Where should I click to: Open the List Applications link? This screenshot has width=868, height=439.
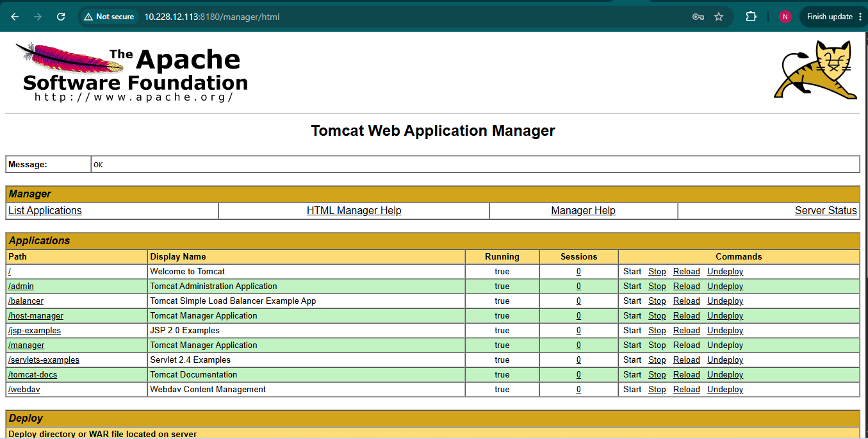(45, 211)
